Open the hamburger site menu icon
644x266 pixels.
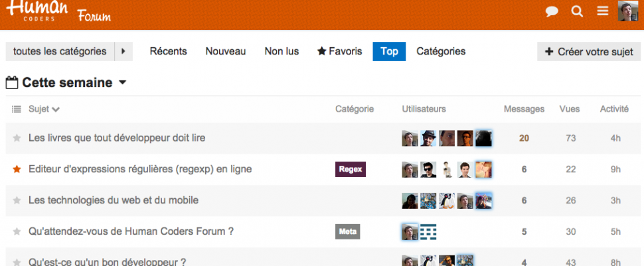point(603,11)
